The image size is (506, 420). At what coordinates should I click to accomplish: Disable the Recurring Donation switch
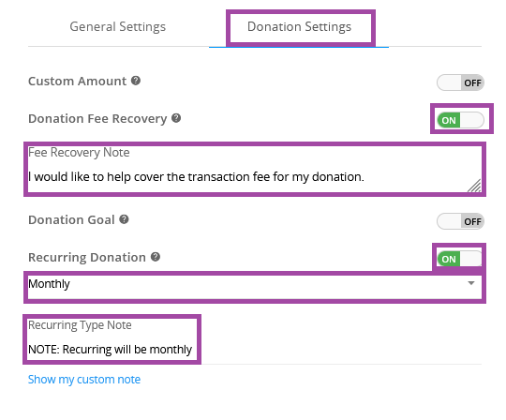point(459,259)
